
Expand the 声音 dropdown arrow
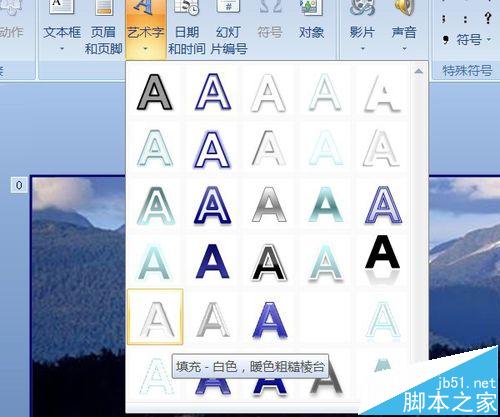pyautogui.click(x=404, y=49)
